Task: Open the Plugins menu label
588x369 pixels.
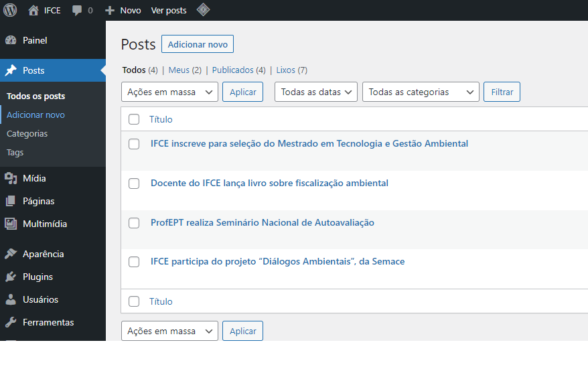Action: (38, 277)
